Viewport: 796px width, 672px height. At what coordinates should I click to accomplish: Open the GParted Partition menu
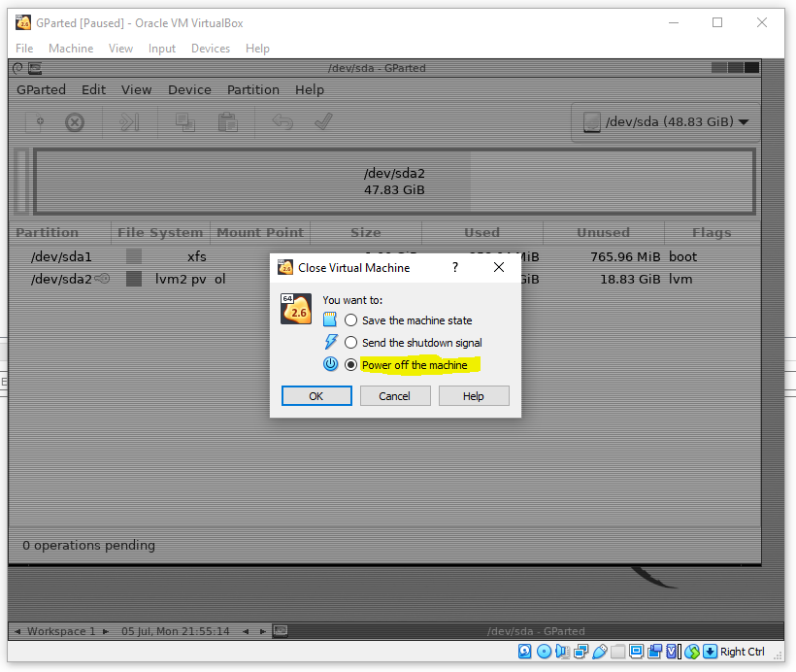[253, 90]
